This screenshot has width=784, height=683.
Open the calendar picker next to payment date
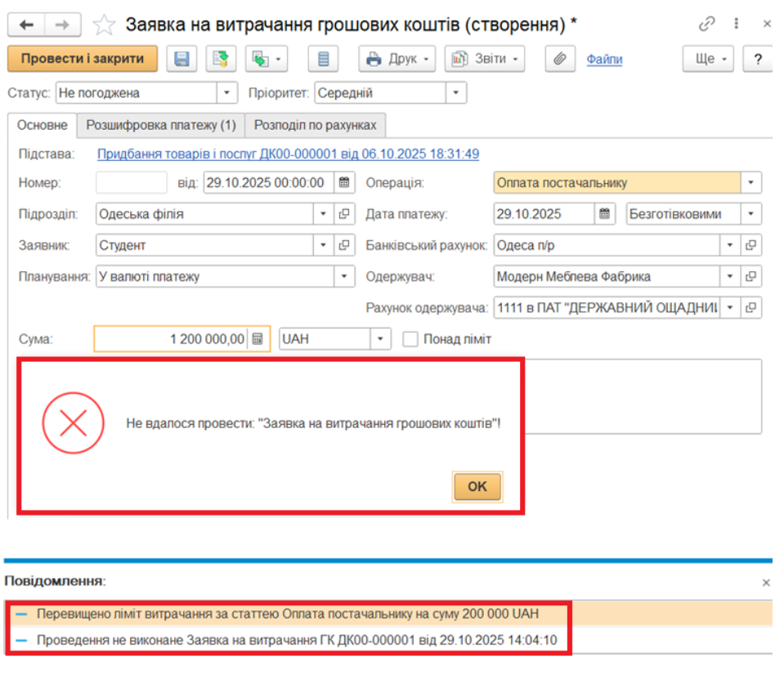605,215
